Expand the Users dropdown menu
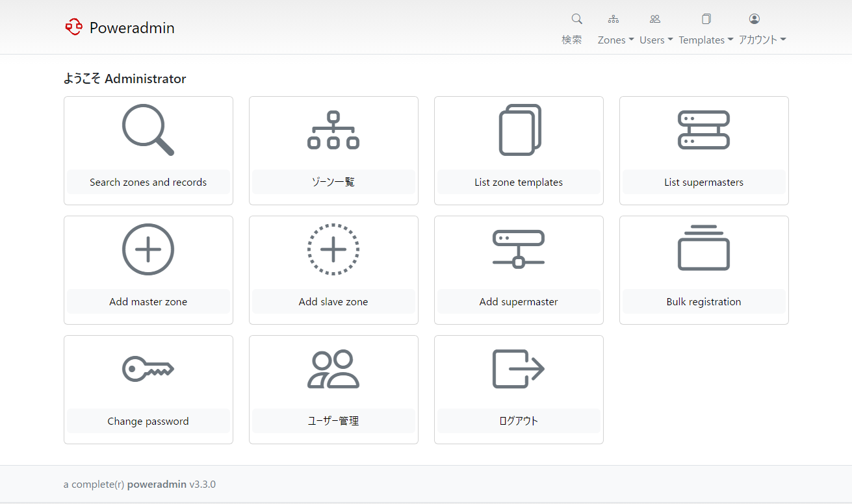Screen dimensions: 852x504 656,40
